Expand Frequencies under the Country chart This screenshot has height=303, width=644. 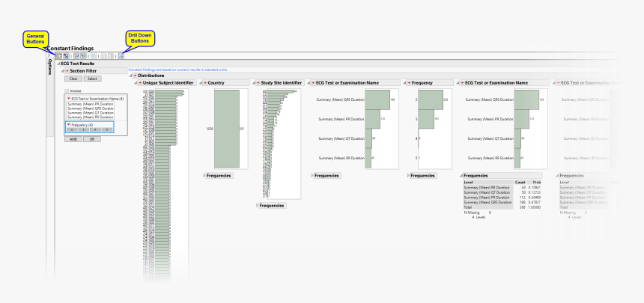coord(217,175)
